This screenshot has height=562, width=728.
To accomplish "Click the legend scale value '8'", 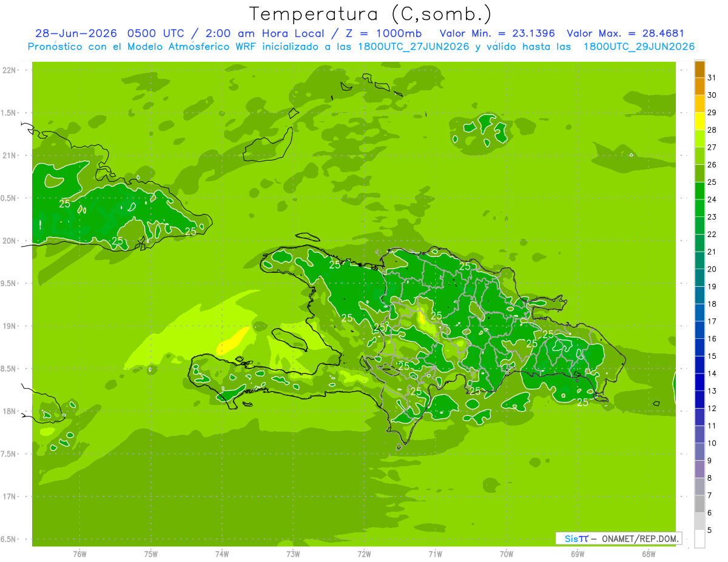I will click(x=709, y=478).
